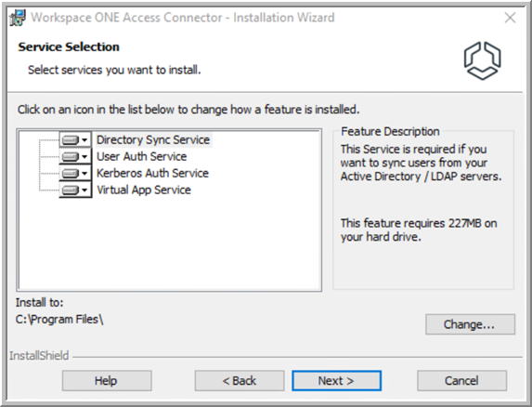Open Directory Sync Service install option dropdown
The image size is (532, 407).
point(75,139)
